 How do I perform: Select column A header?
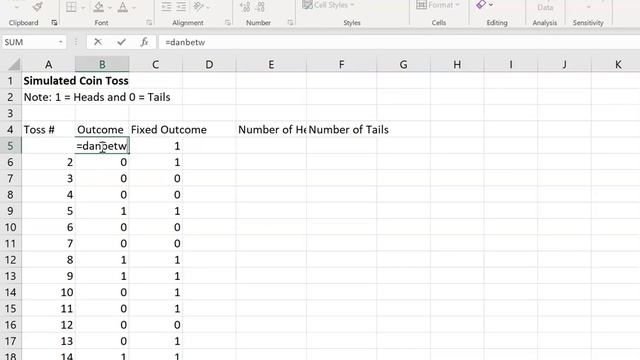(48, 64)
